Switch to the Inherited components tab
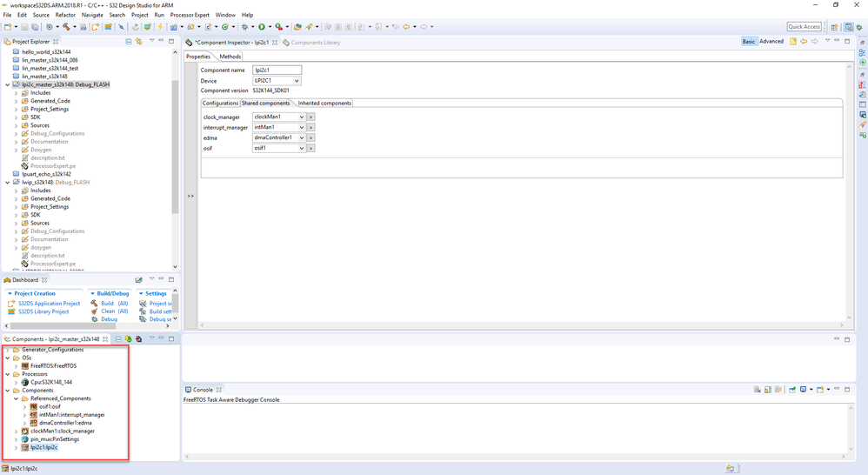 (324, 103)
